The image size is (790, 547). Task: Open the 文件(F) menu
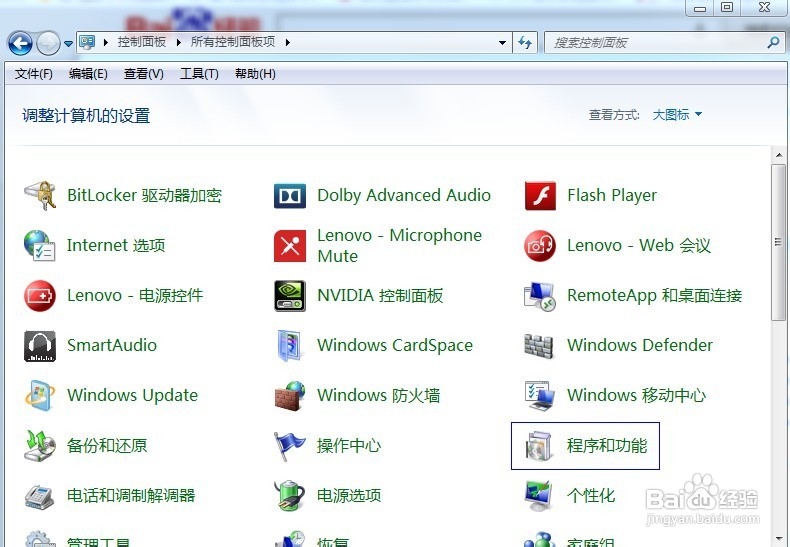(x=34, y=74)
